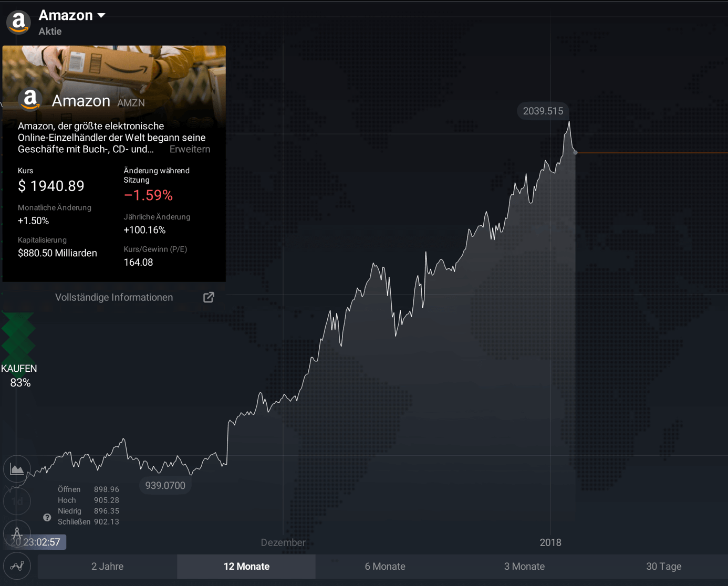This screenshot has height=586, width=728.
Task: Select the 12 Monate range tab
Action: pyautogui.click(x=246, y=567)
